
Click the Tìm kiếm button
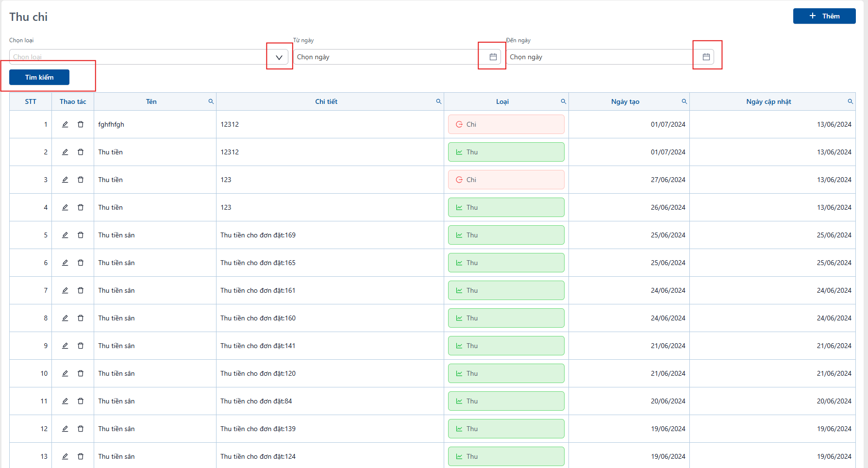click(x=39, y=77)
